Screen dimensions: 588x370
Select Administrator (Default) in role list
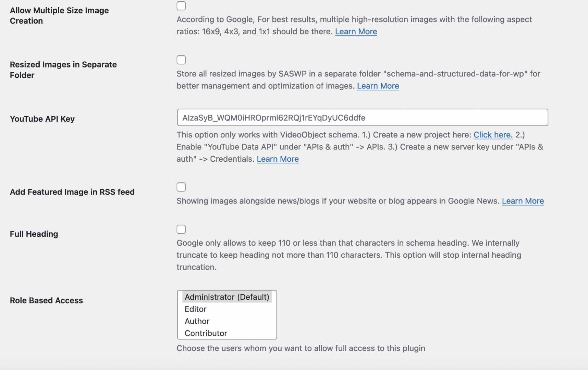point(227,297)
